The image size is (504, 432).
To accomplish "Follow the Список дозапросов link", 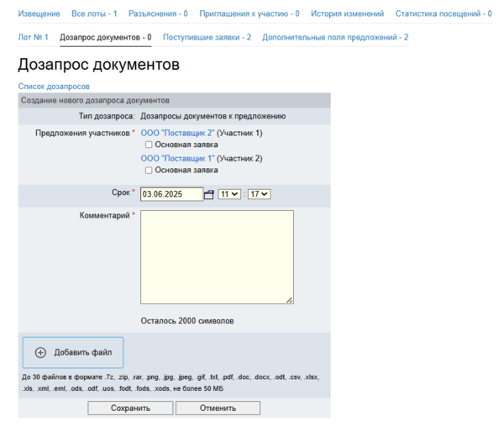I will click(54, 87).
